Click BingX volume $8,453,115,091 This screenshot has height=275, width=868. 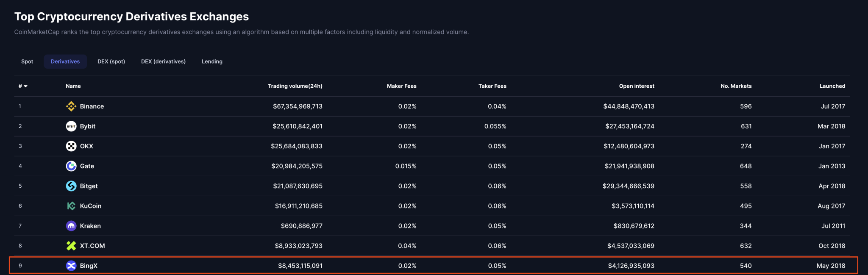click(x=300, y=266)
